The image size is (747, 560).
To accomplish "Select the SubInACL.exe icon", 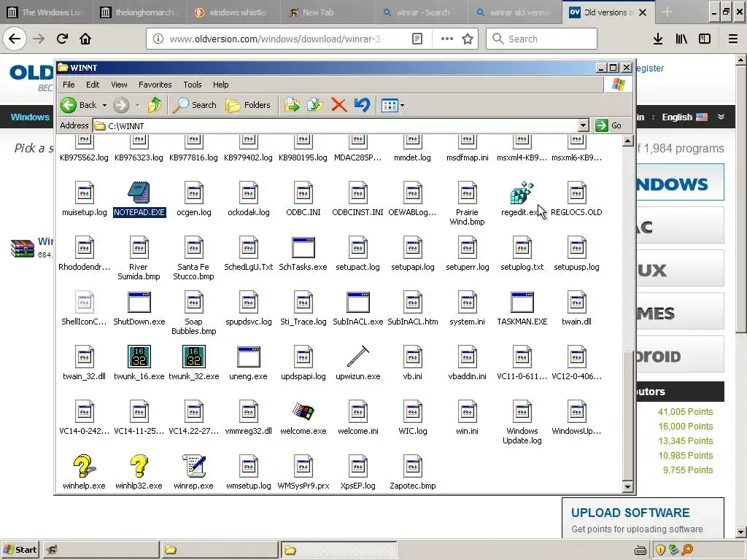I will (357, 302).
